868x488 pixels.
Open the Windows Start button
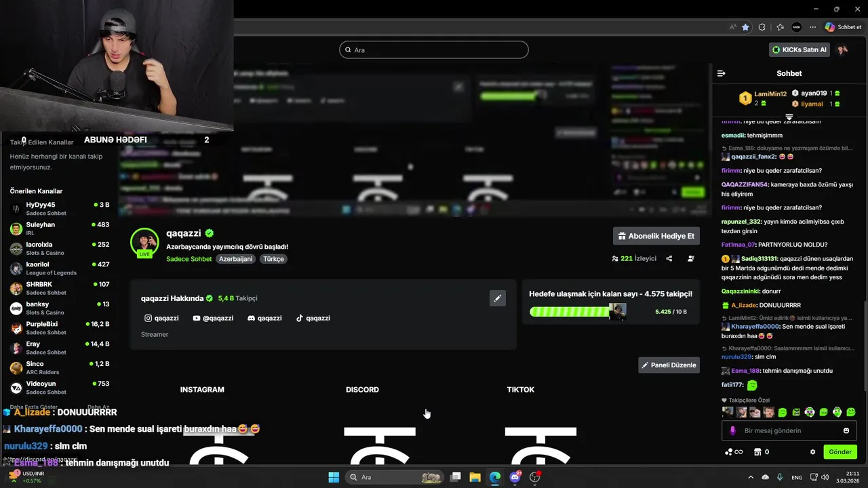tap(334, 477)
